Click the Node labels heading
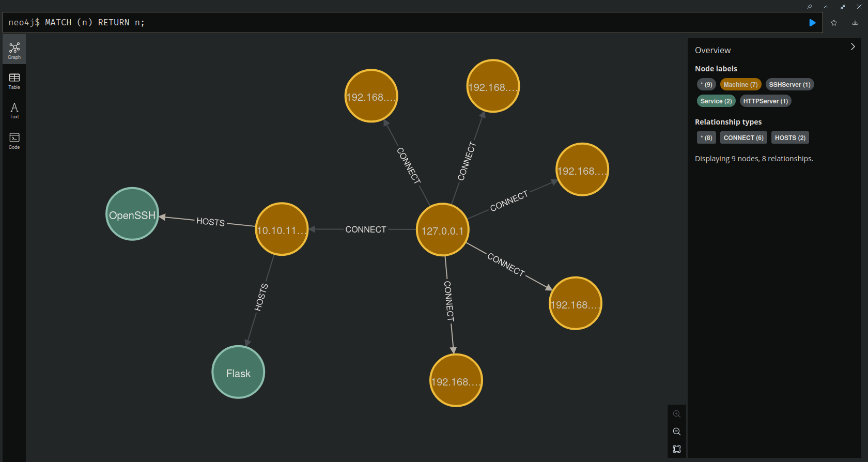The width and height of the screenshot is (868, 462). (x=716, y=69)
